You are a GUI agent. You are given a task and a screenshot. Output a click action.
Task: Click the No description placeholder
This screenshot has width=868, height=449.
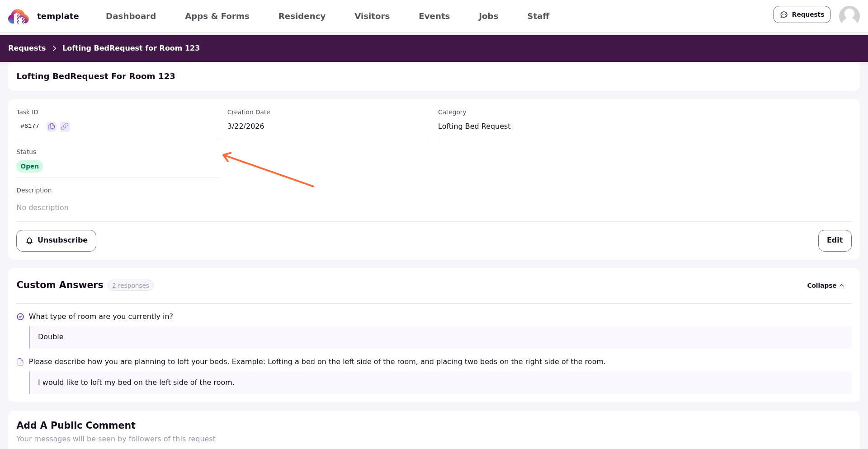42,208
